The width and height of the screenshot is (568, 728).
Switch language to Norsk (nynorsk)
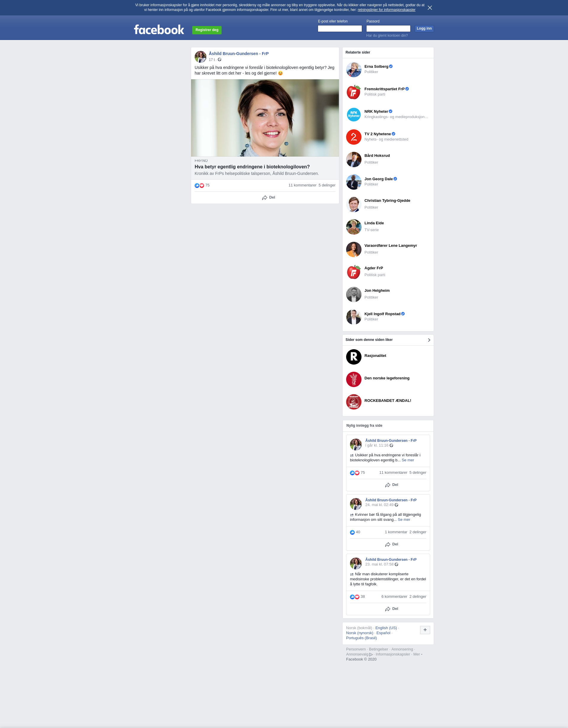coord(359,633)
